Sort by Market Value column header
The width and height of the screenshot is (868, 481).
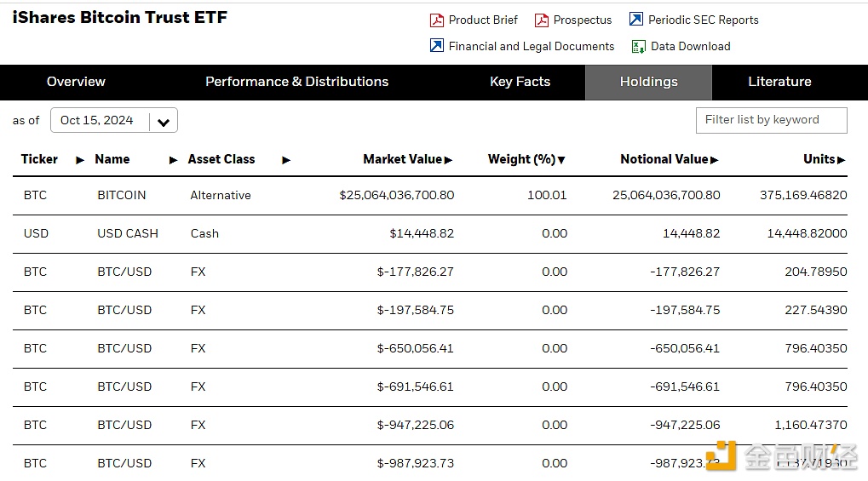402,159
